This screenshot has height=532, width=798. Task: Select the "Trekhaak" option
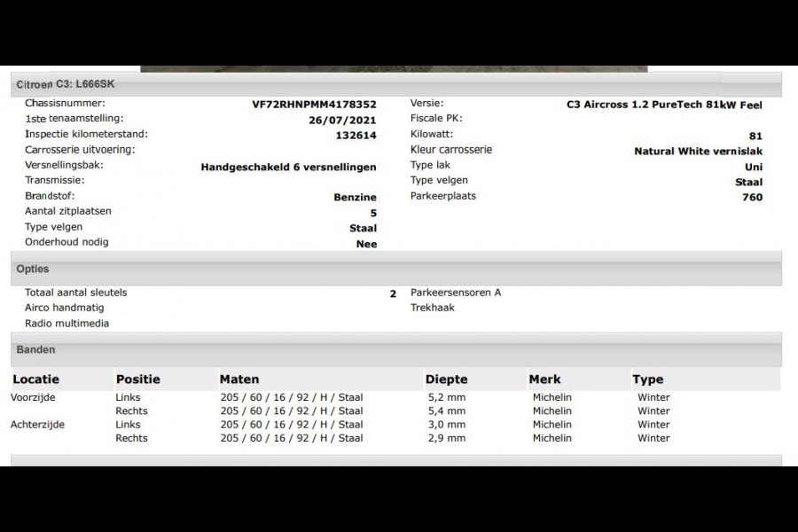coord(432,308)
